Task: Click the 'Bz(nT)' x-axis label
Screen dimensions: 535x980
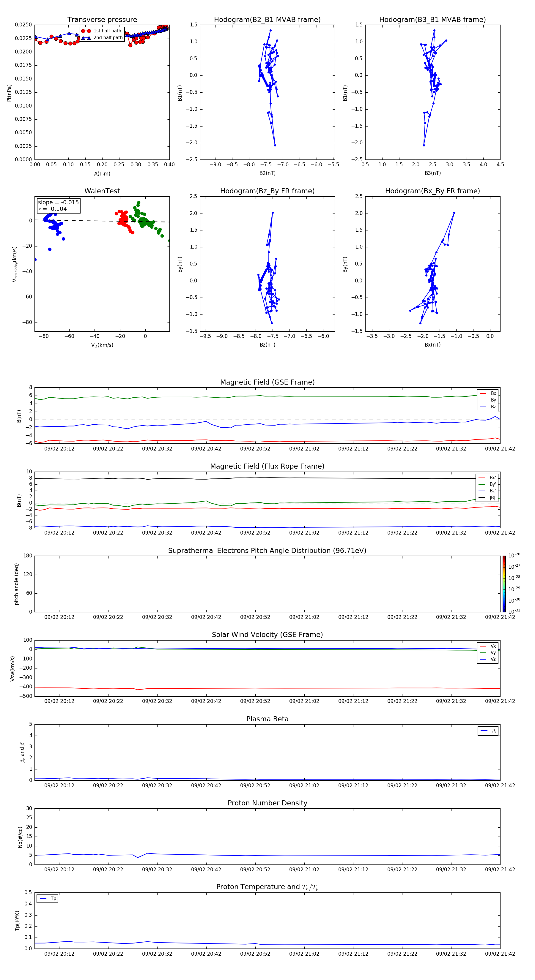Action: click(x=267, y=345)
